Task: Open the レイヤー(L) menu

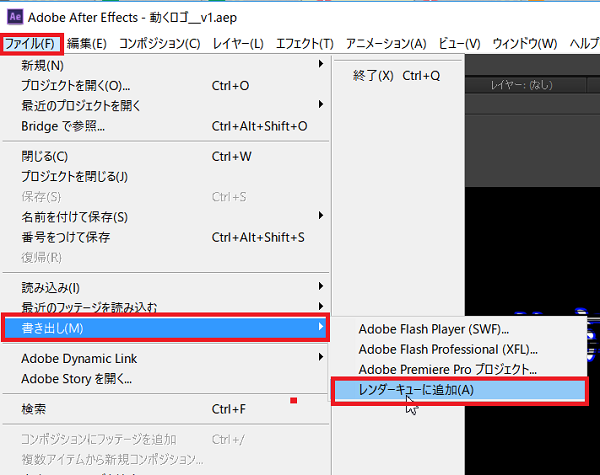Action: coord(237,44)
